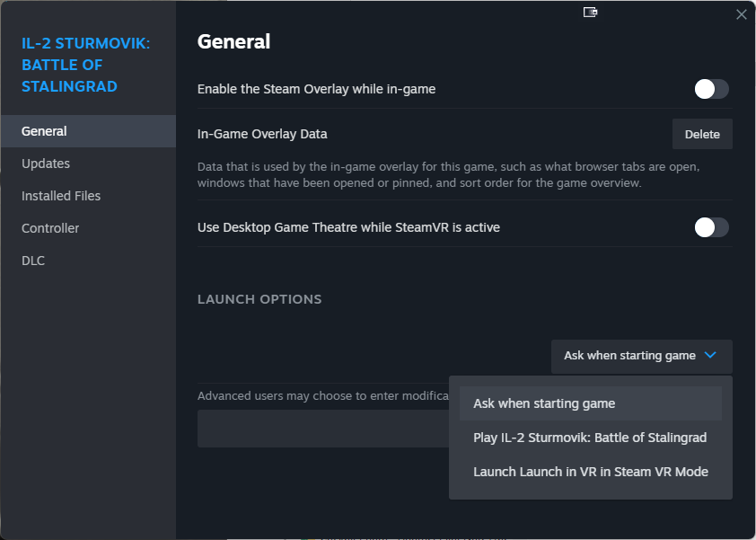756x540 pixels.
Task: Click the launch options text input field
Action: point(323,429)
